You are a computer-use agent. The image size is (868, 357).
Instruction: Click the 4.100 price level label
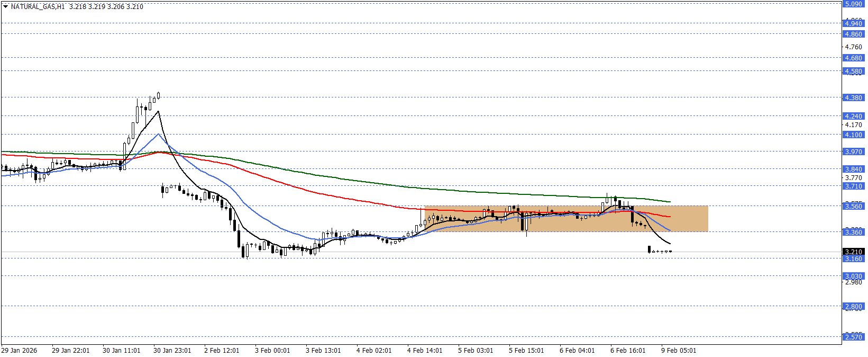(x=853, y=135)
